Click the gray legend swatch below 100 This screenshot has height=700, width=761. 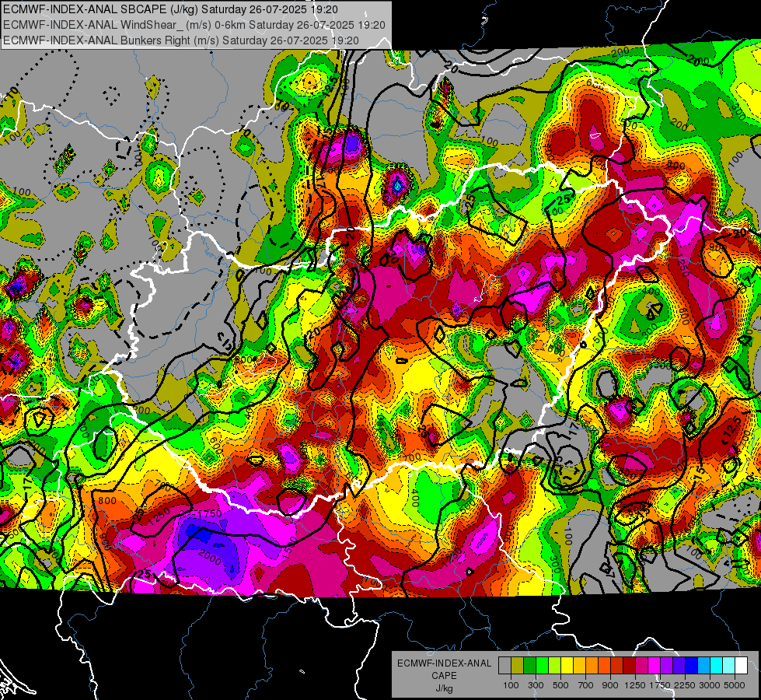(x=504, y=666)
